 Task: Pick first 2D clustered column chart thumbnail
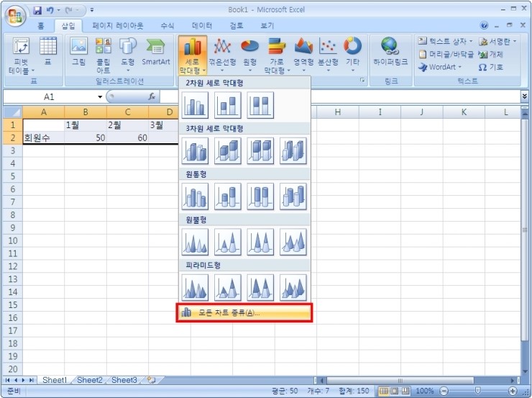tap(195, 106)
